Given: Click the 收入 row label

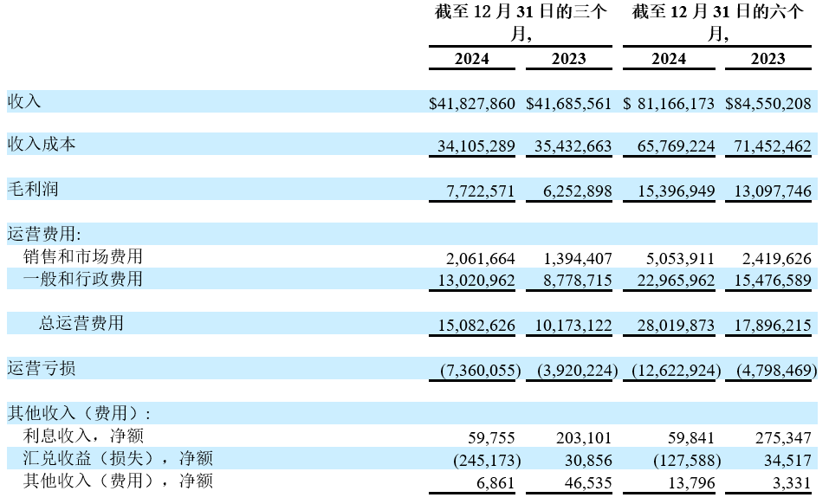Looking at the screenshot, I should tap(24, 101).
